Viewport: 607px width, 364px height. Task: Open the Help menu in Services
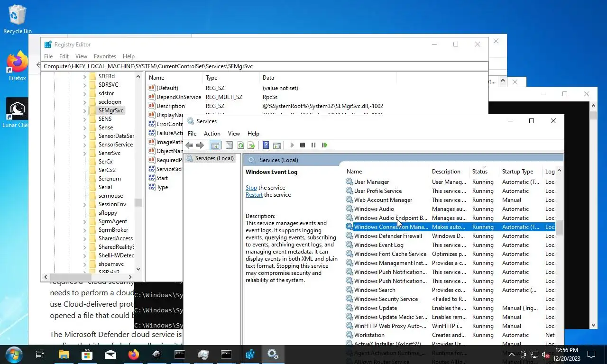pyautogui.click(x=253, y=134)
